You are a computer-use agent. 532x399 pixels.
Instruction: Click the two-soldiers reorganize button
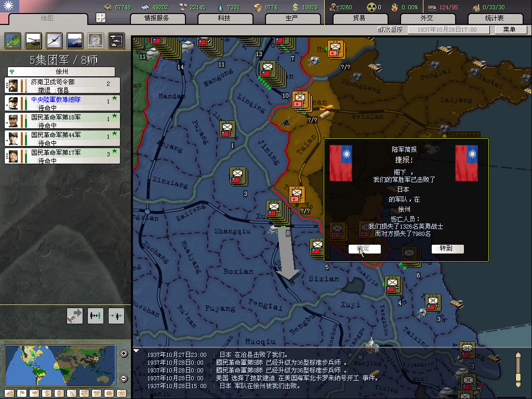(x=96, y=316)
